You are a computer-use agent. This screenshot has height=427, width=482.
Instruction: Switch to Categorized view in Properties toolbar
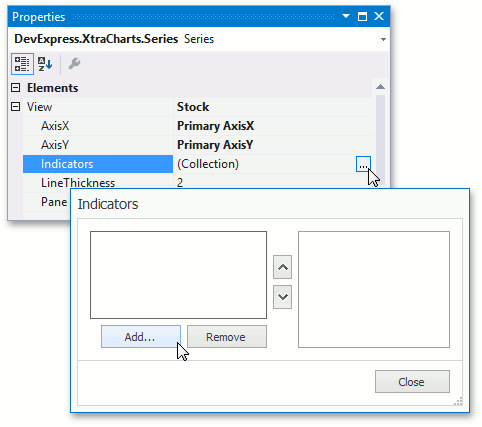(22, 64)
